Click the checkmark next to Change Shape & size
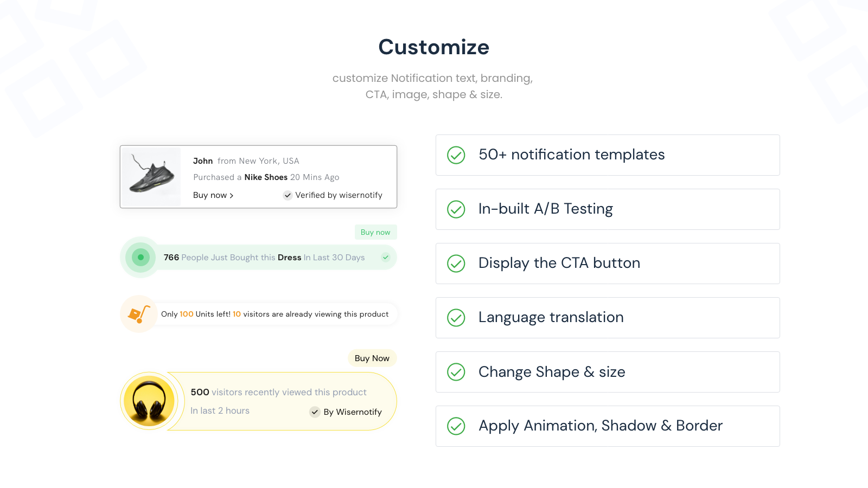The width and height of the screenshot is (868, 488). coord(456,372)
